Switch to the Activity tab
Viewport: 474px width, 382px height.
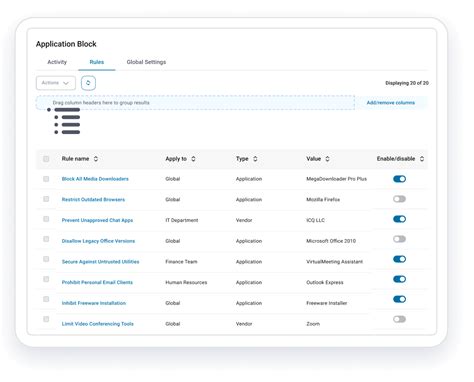[57, 62]
